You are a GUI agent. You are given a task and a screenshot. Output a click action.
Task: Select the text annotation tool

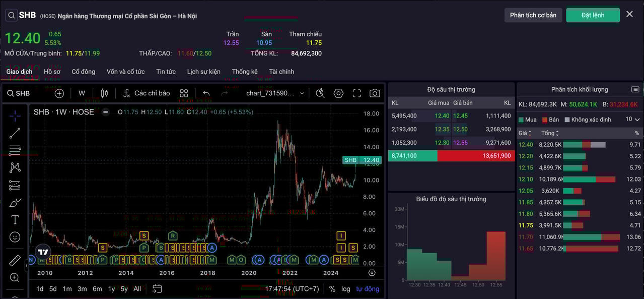pos(15,220)
